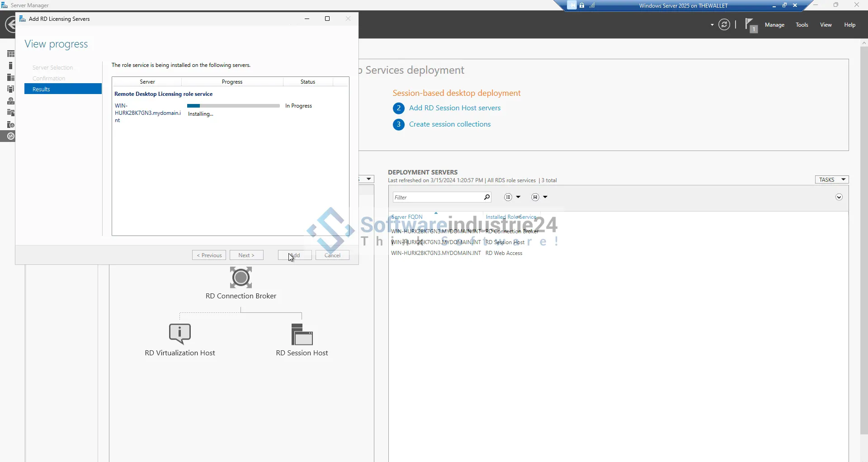868x462 pixels.
Task: Click the RD Virtualization Host icon
Action: pos(180,334)
